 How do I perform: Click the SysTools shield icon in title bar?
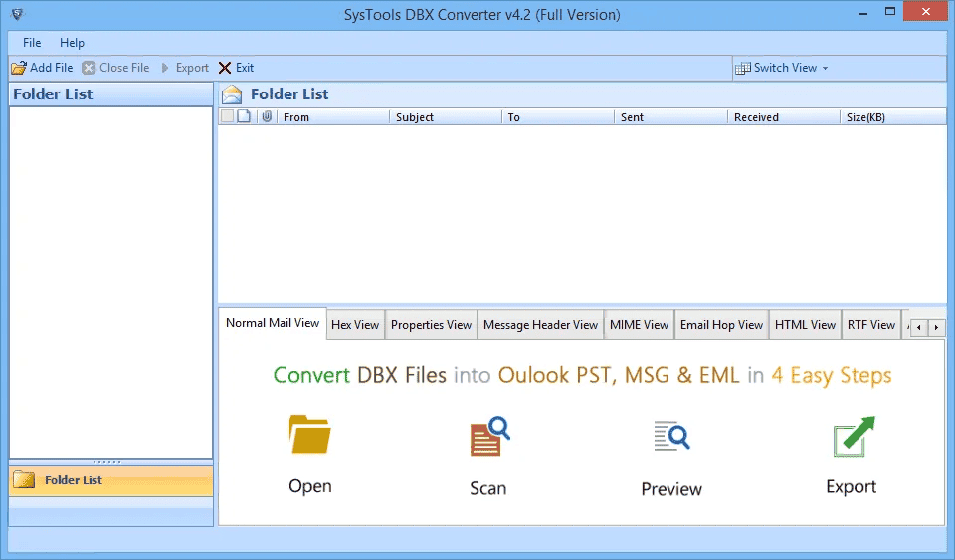(17, 14)
